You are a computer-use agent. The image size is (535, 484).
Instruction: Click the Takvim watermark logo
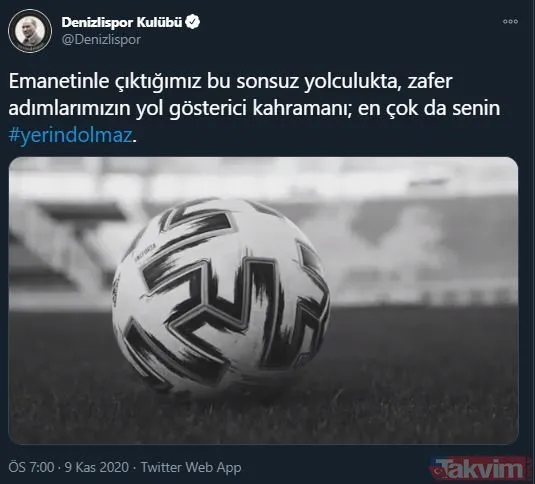478,468
